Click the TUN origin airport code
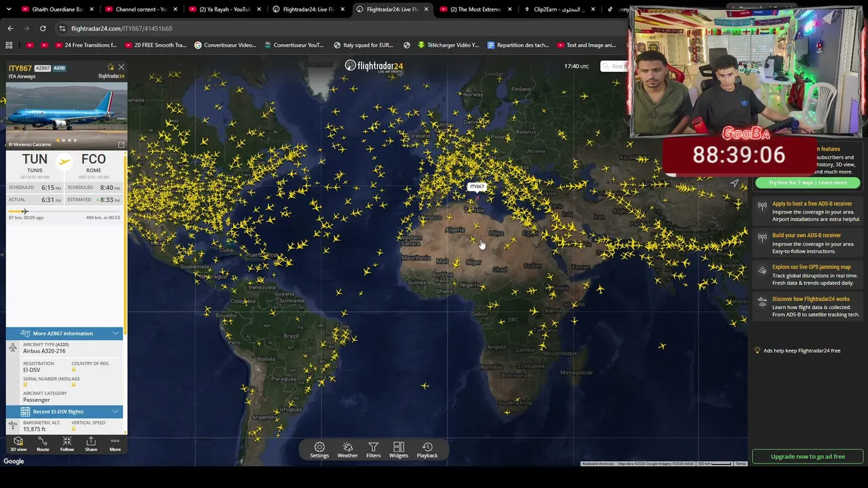This screenshot has height=488, width=868. click(35, 160)
